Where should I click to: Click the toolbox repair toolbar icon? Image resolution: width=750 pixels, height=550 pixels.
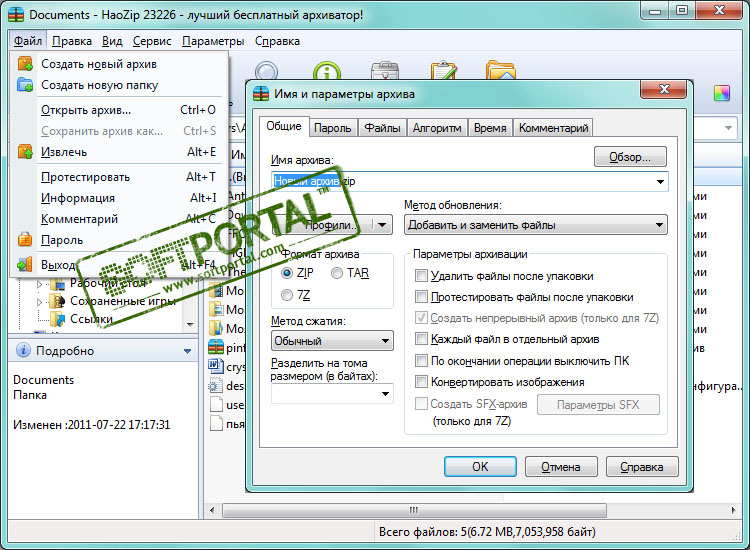[x=385, y=71]
